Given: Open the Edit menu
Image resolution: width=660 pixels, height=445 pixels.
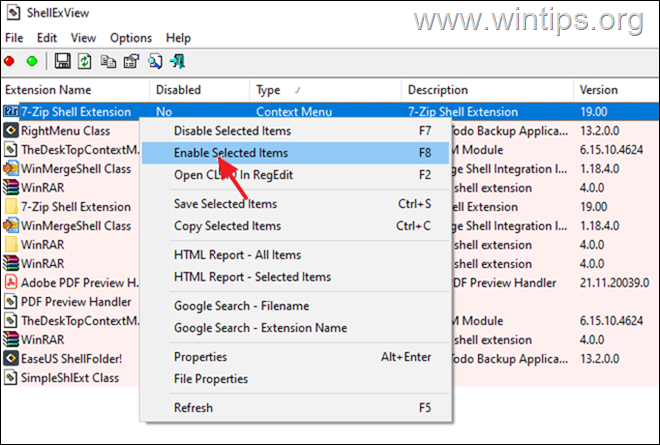Looking at the screenshot, I should point(47,38).
